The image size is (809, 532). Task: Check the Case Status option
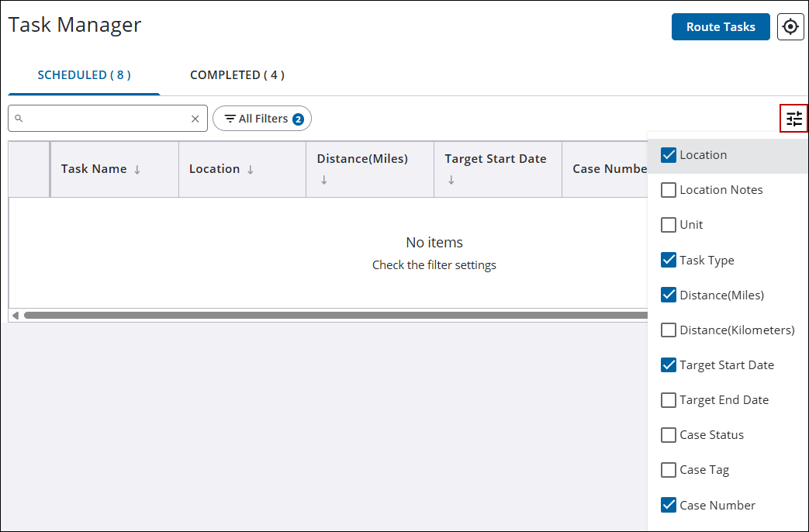tap(669, 435)
